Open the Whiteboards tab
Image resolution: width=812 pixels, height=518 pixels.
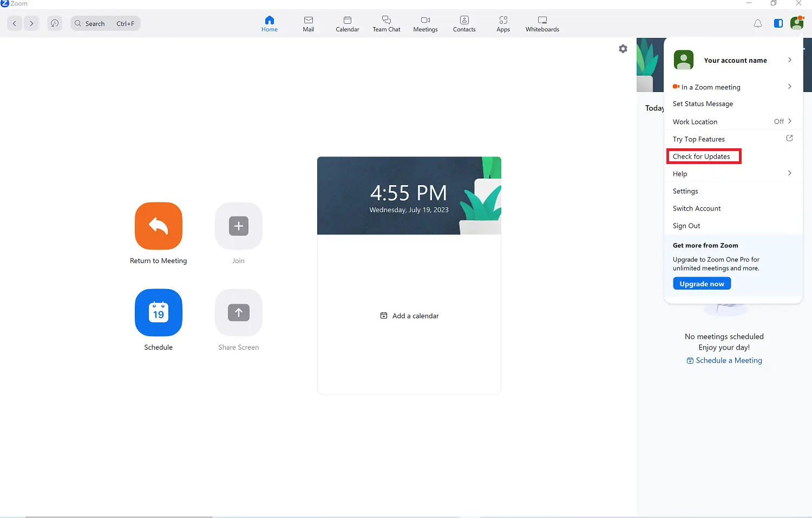(542, 24)
